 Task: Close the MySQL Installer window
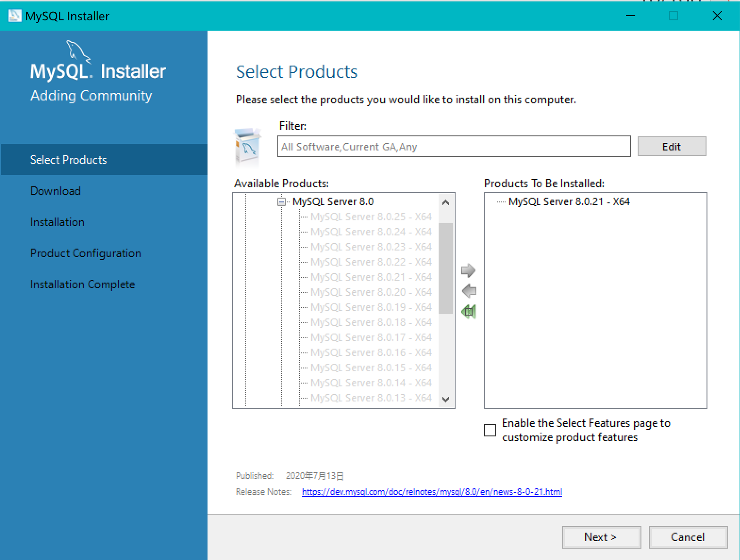[x=717, y=16]
